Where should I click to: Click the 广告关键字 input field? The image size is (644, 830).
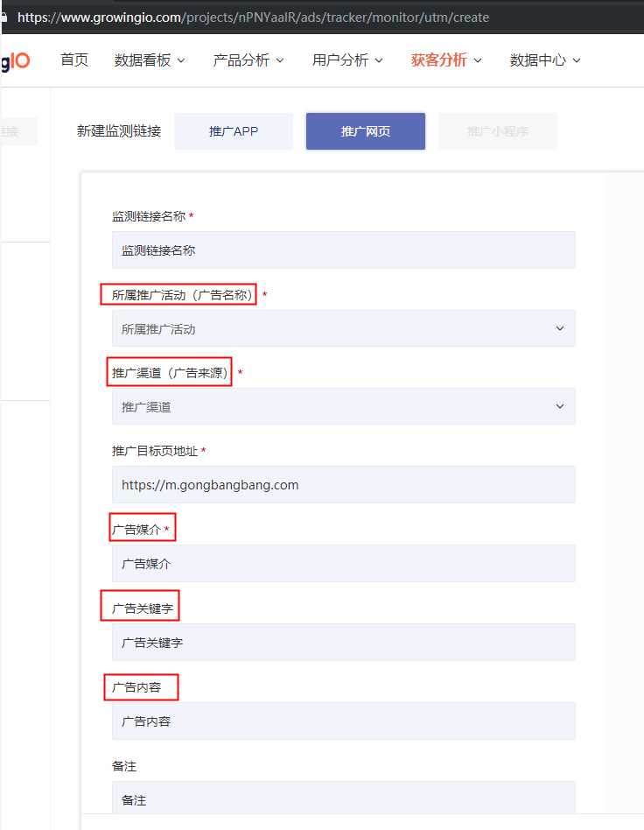click(343, 641)
